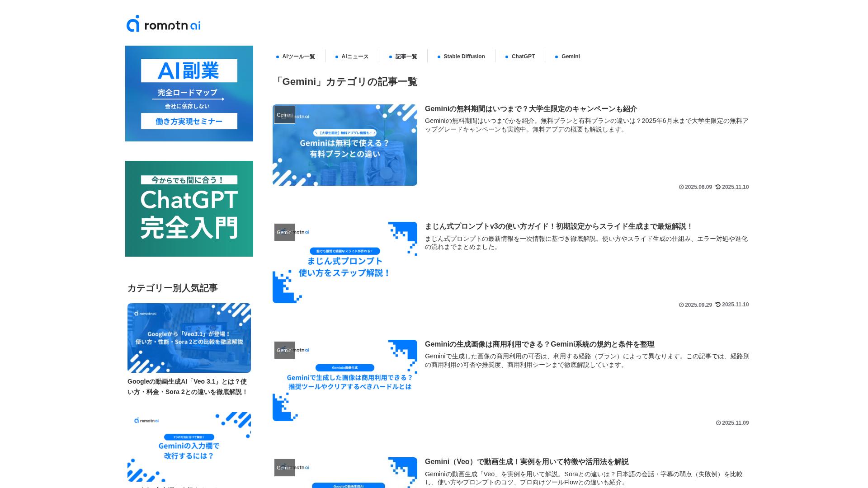Image resolution: width=868 pixels, height=488 pixels.
Task: Click the romptn ai logo on the Veo 3.1 thumbnail
Action: click(146, 313)
